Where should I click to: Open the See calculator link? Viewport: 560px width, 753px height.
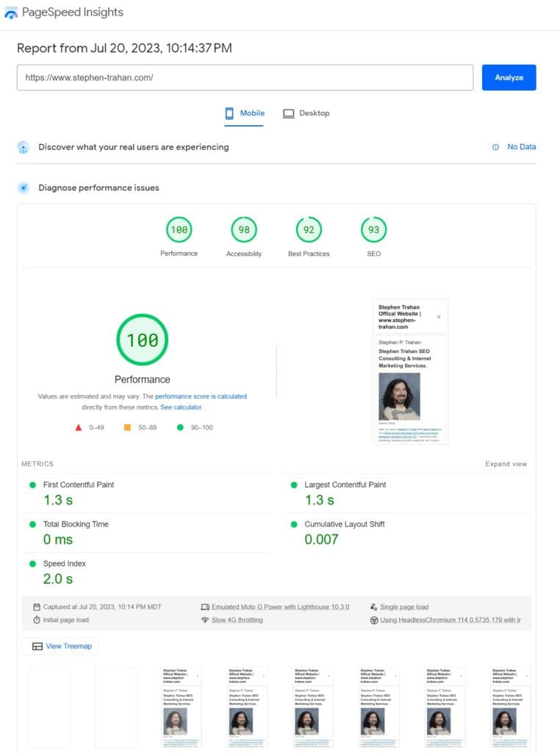pos(181,407)
